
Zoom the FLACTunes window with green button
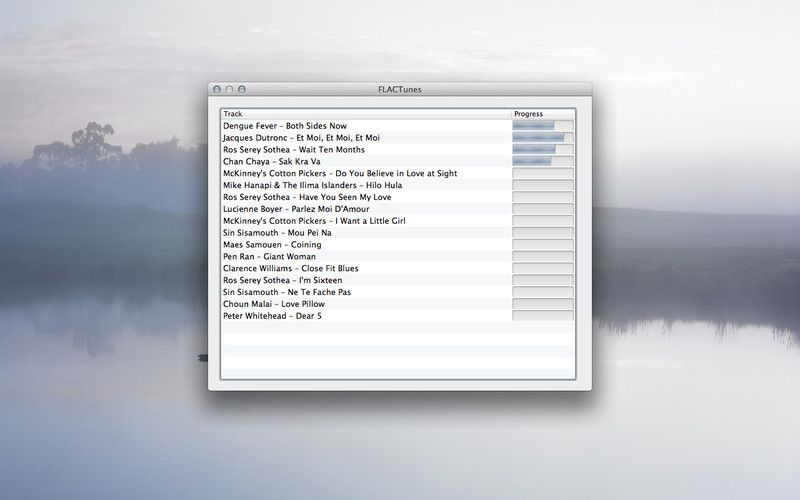point(242,89)
